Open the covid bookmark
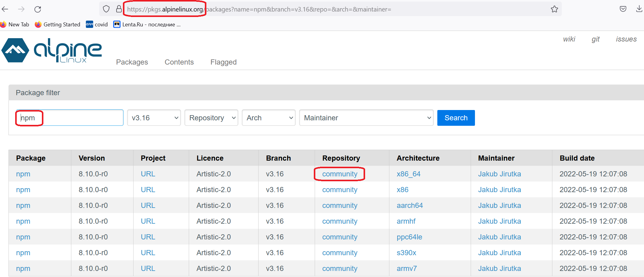Image resolution: width=644 pixels, height=277 pixels. (97, 25)
